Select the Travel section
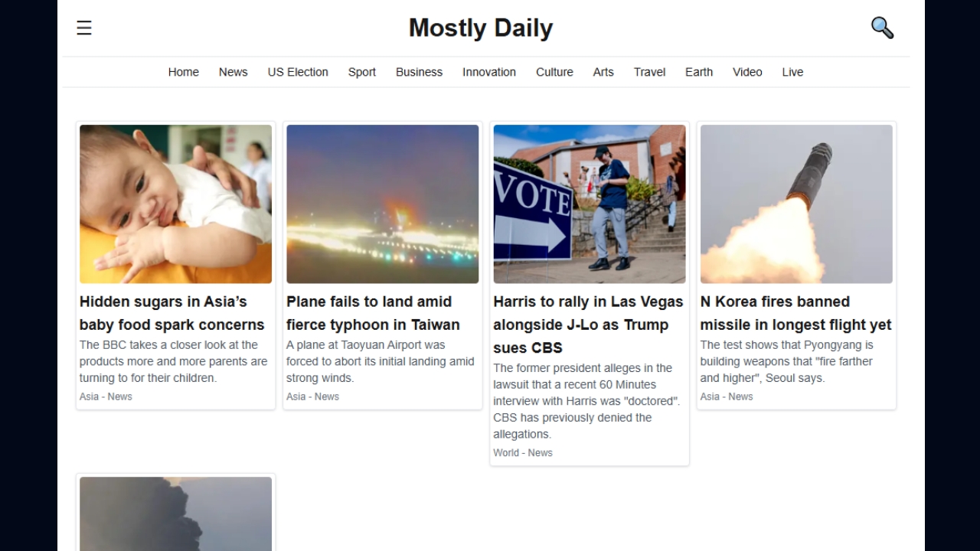This screenshot has height=551, width=980. coord(649,72)
